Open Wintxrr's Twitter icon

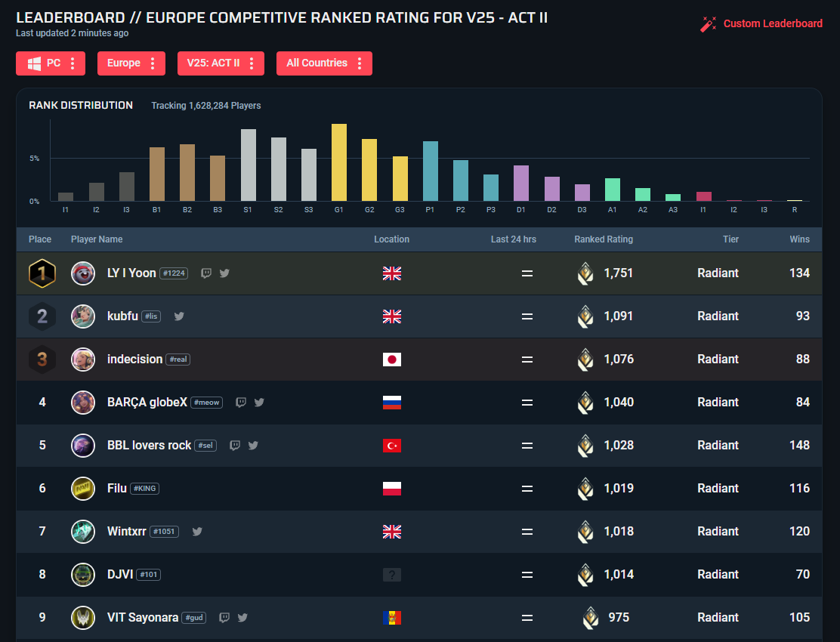tap(197, 532)
